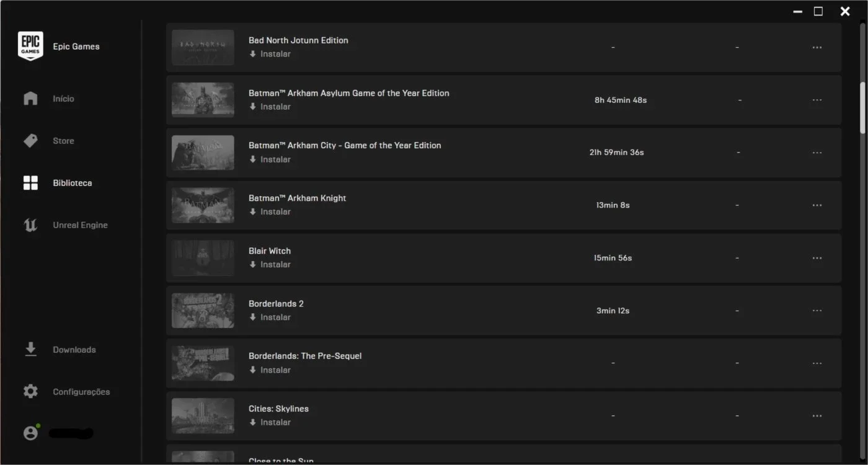
Task: Click title Batman Arkham City - Game of the Year Edition
Action: pos(345,145)
